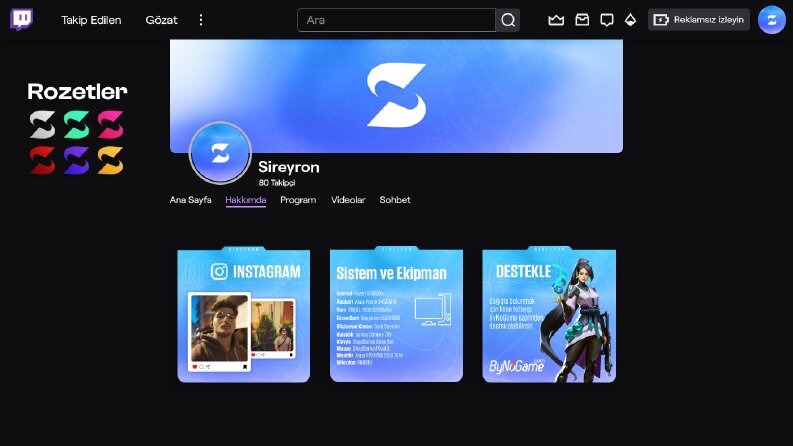Click the Rozetler heading

click(x=77, y=92)
